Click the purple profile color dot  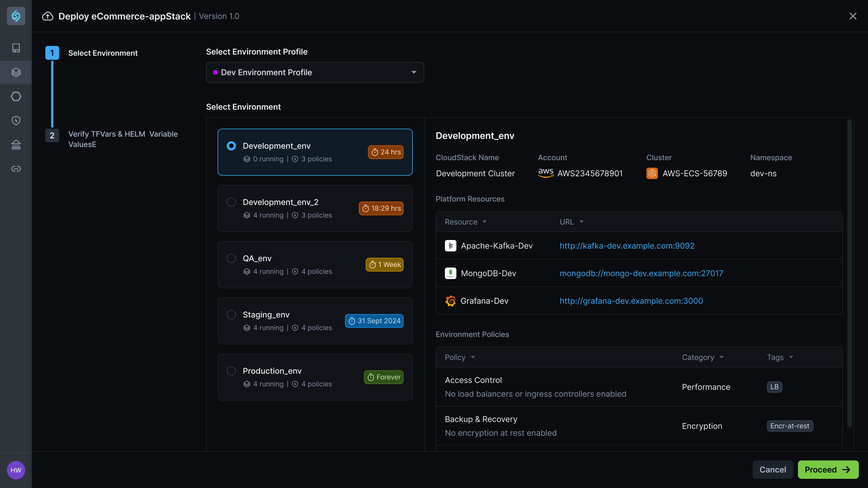215,72
